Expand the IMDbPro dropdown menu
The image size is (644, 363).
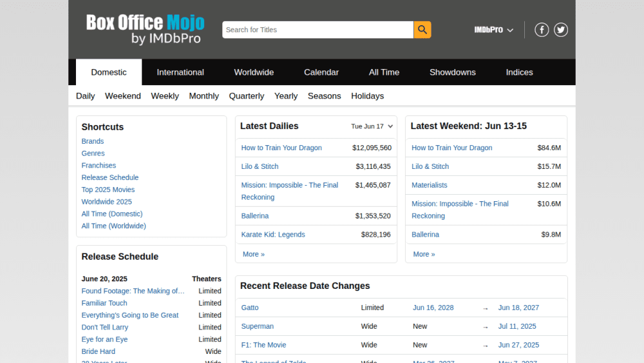tap(494, 30)
